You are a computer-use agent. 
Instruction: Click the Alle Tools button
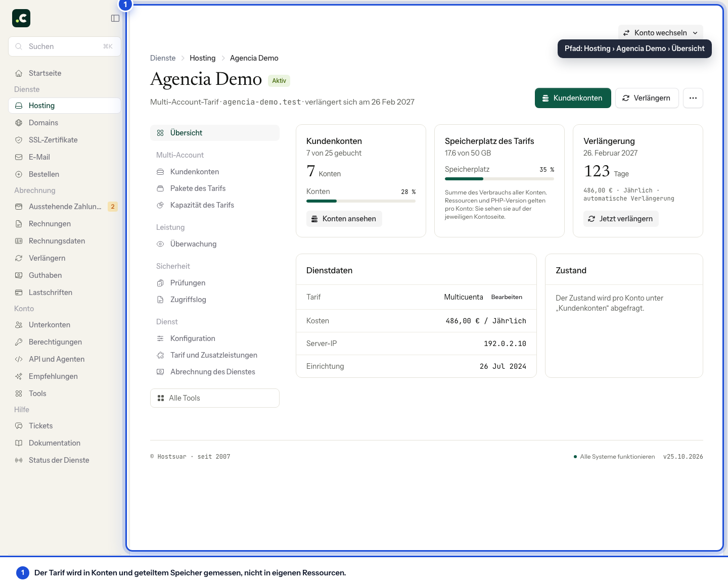click(215, 398)
